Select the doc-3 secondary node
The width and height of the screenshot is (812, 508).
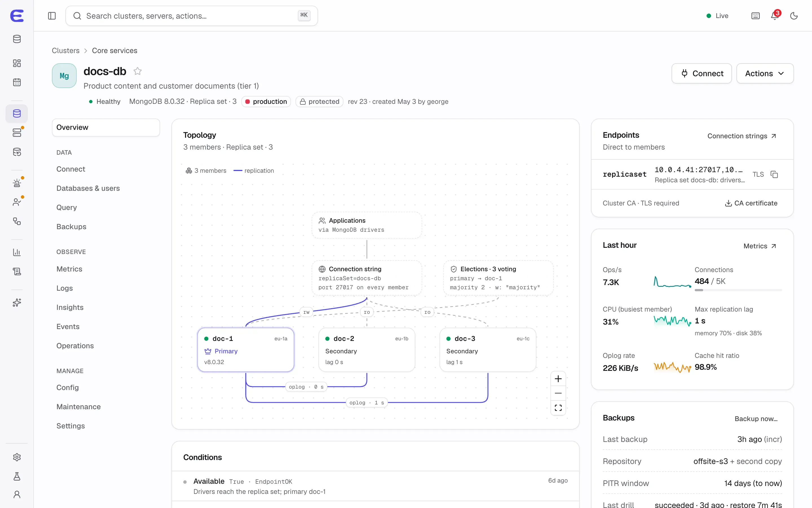[487, 350]
